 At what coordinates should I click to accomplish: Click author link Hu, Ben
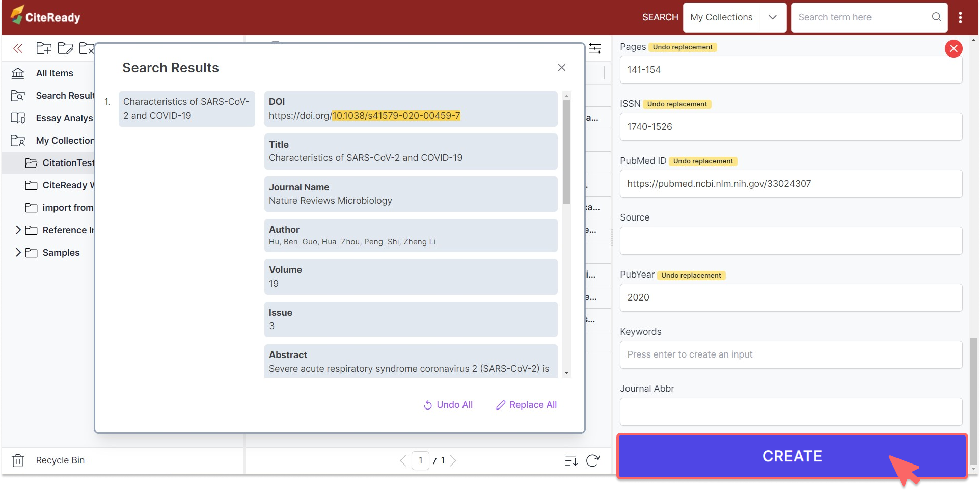coord(283,242)
